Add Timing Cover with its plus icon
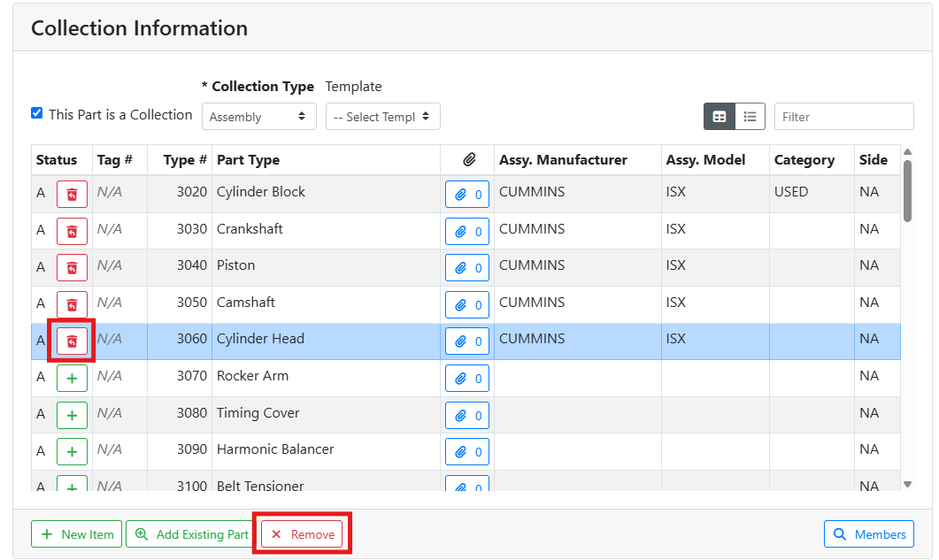 (72, 415)
